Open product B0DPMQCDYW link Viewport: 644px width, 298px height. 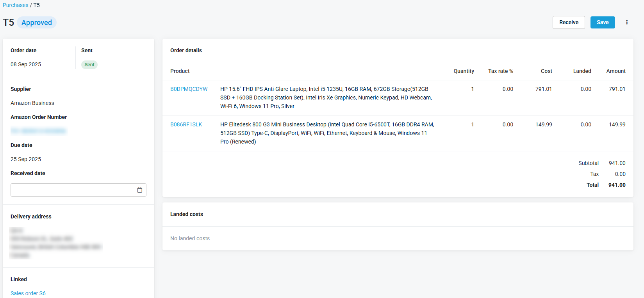tap(189, 89)
